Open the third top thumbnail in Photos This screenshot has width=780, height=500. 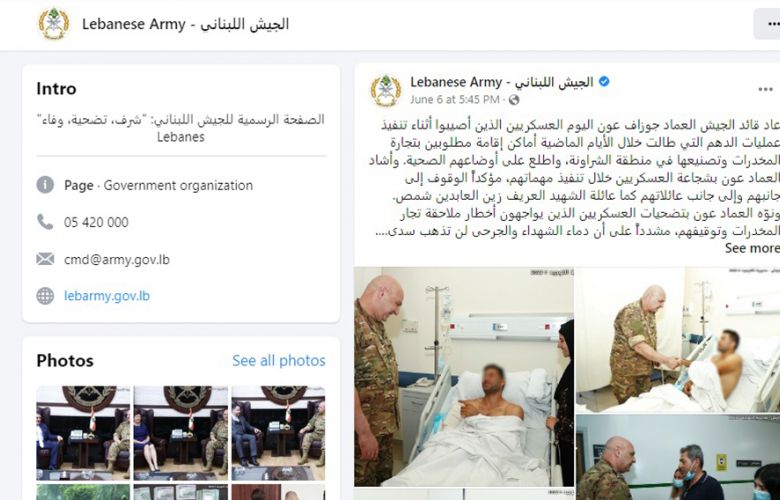click(x=279, y=433)
